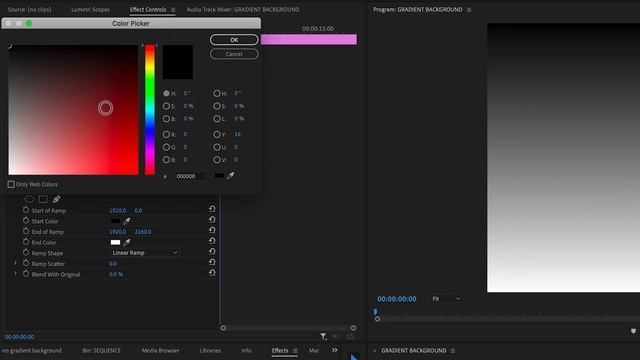This screenshot has width=640, height=360.
Task: Pick Start Color with eyedropper
Action: click(127, 221)
